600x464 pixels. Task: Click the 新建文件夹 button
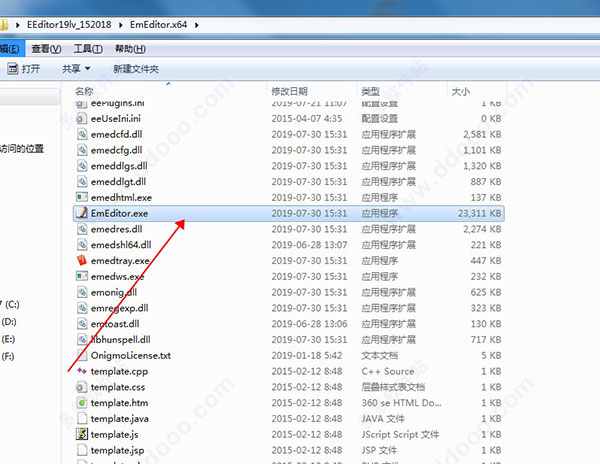click(136, 69)
